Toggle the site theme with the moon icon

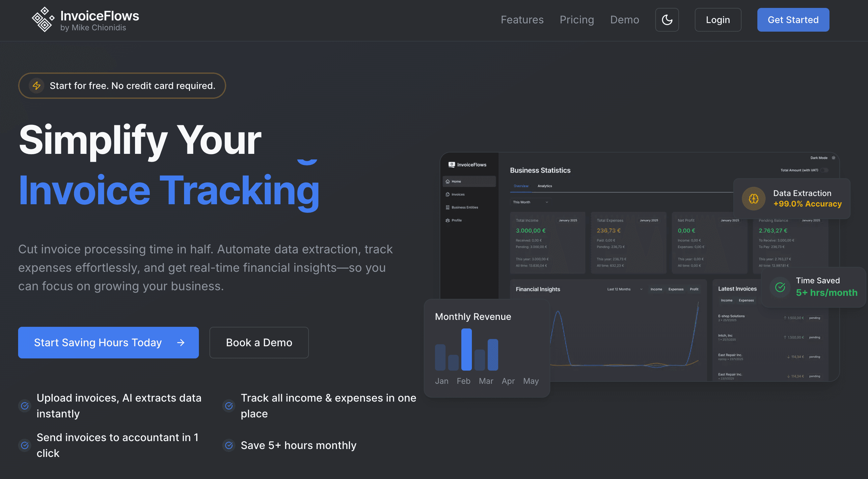point(667,19)
